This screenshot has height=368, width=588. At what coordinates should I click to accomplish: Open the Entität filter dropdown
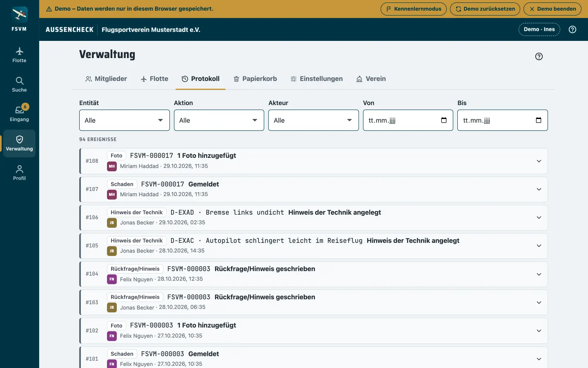click(x=125, y=120)
